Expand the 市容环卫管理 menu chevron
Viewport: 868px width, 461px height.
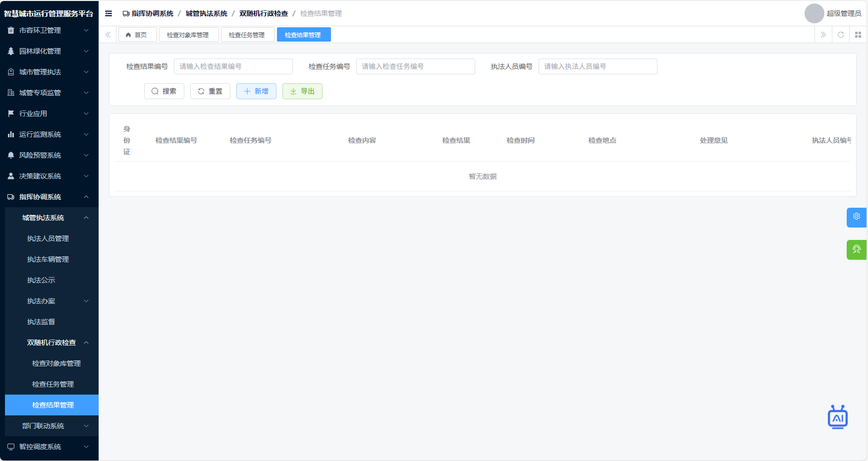[86, 30]
